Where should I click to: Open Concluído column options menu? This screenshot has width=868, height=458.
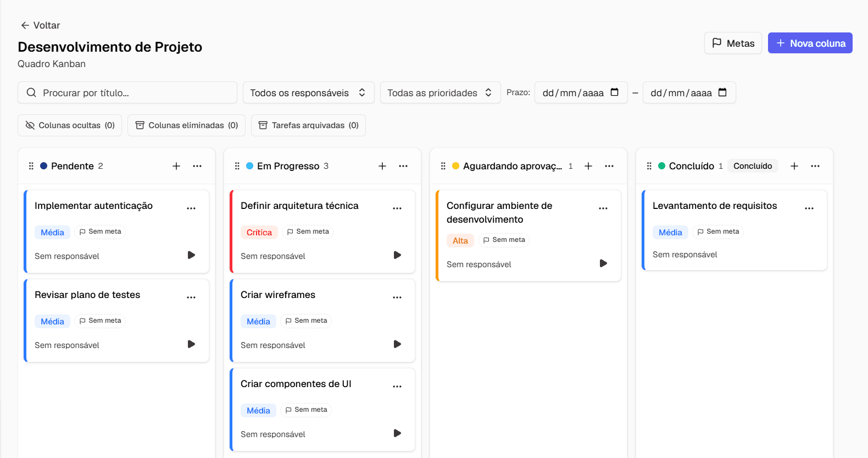[815, 166]
